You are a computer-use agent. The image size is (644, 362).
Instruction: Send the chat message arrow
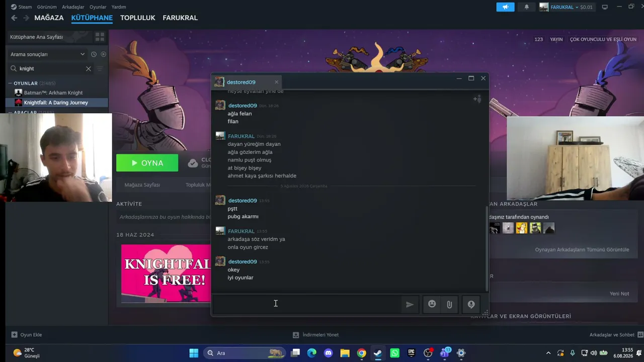410,304
